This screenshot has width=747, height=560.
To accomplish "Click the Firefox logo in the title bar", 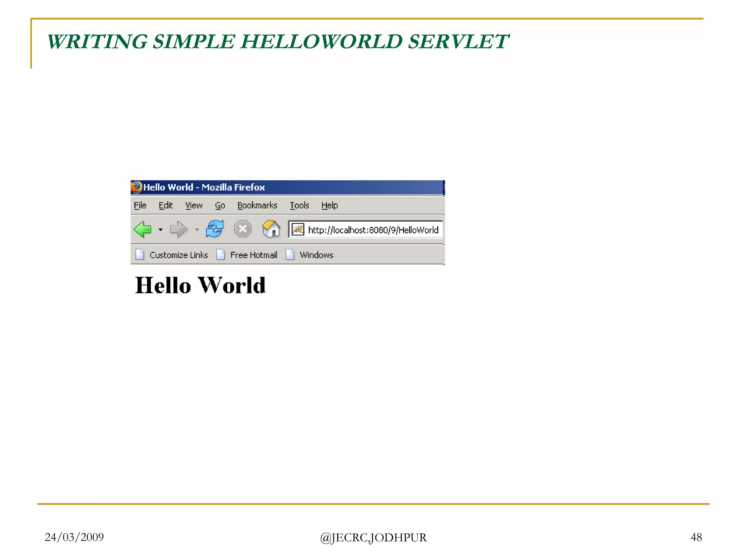I will [x=136, y=187].
